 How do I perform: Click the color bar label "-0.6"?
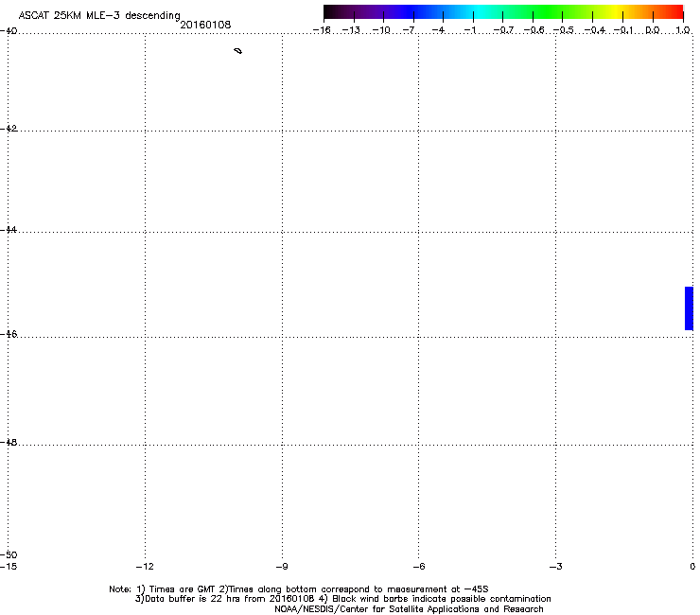point(534,30)
